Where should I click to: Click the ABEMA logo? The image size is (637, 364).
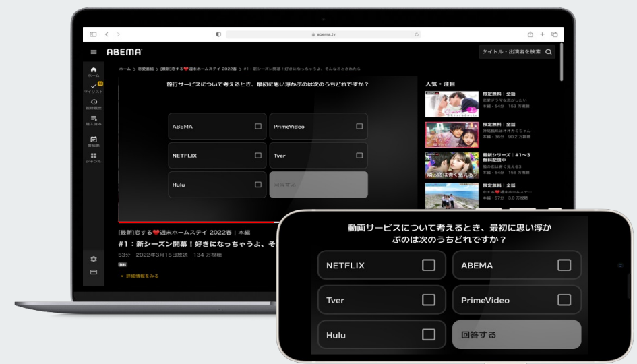pyautogui.click(x=124, y=52)
